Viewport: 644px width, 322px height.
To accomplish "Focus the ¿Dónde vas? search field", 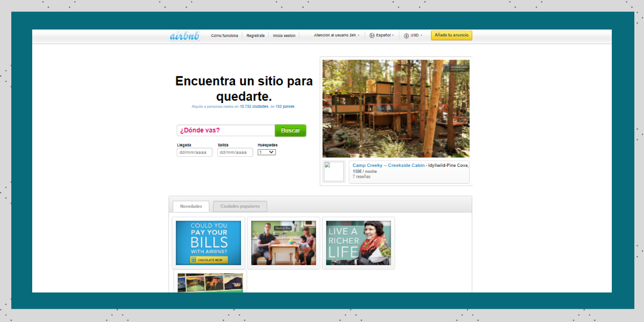I will coord(226,130).
